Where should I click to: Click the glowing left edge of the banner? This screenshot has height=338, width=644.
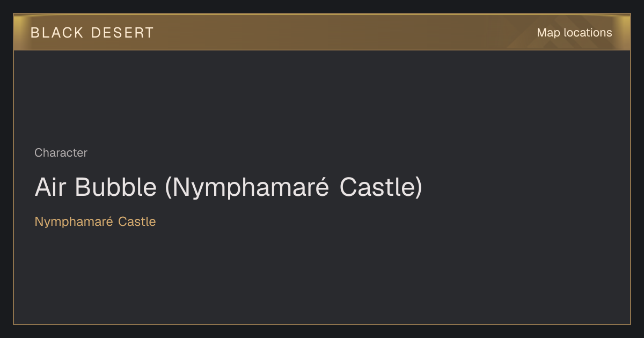click(x=18, y=32)
